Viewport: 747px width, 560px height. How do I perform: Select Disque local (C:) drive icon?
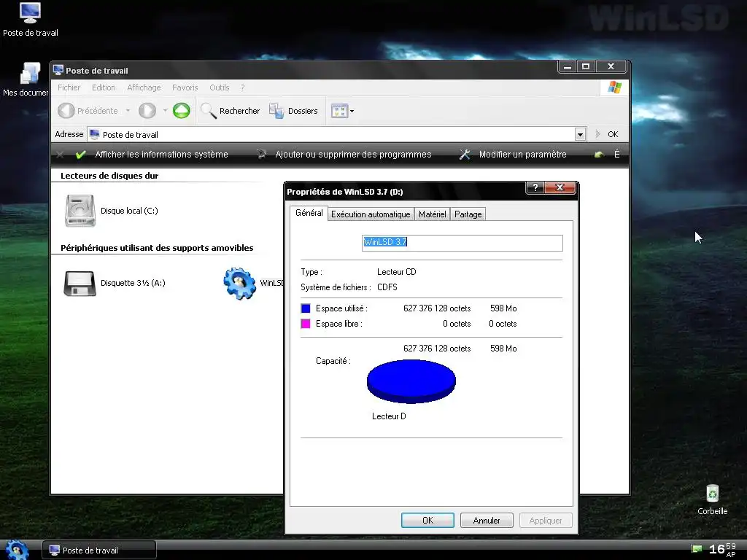click(x=80, y=211)
